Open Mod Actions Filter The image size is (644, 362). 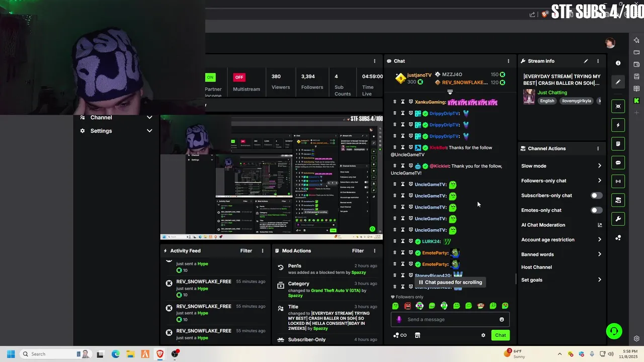[x=358, y=251]
